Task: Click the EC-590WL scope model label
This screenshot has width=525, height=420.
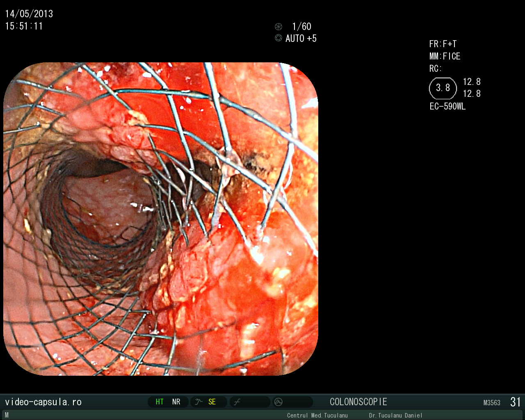Action: tap(447, 107)
